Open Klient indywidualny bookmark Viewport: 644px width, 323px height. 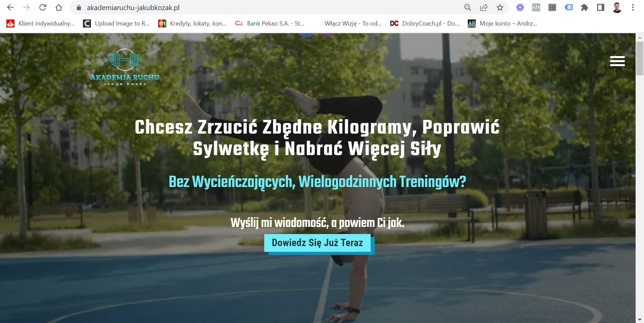pyautogui.click(x=41, y=24)
